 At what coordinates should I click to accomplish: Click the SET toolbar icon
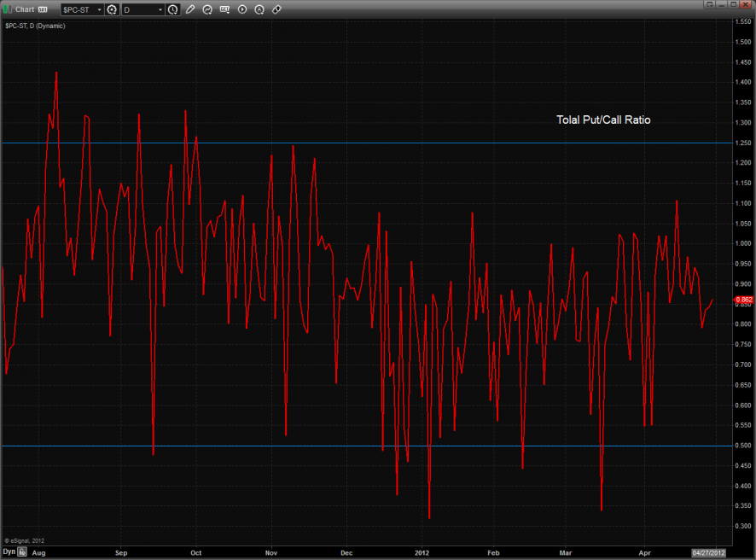pos(224,9)
